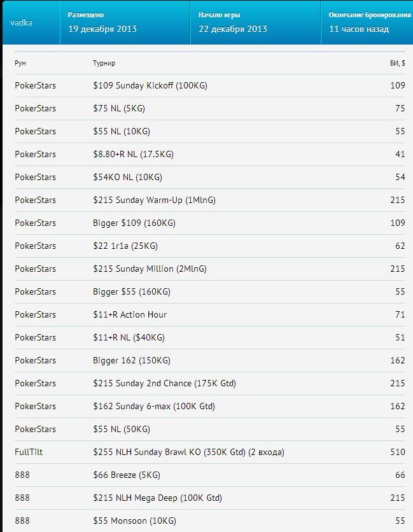Select the $215 Sunday 2nd Chance row
Viewport: 413px width, 532px height.
pos(210,383)
